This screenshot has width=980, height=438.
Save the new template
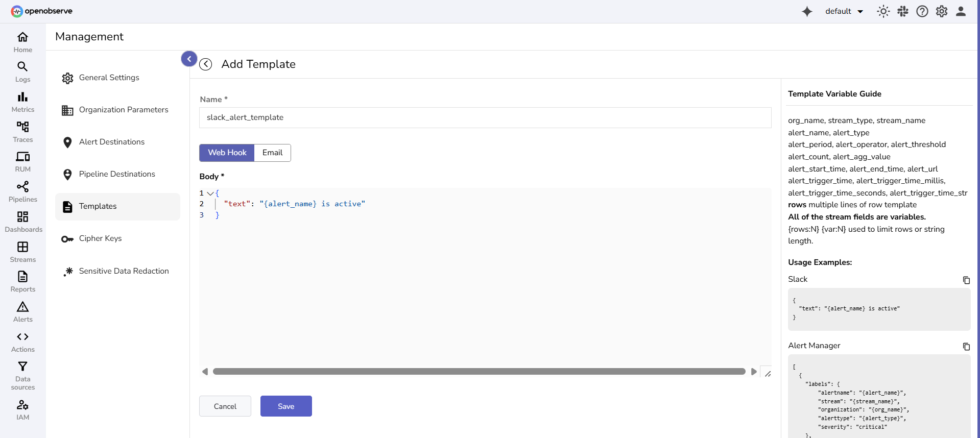click(x=286, y=406)
